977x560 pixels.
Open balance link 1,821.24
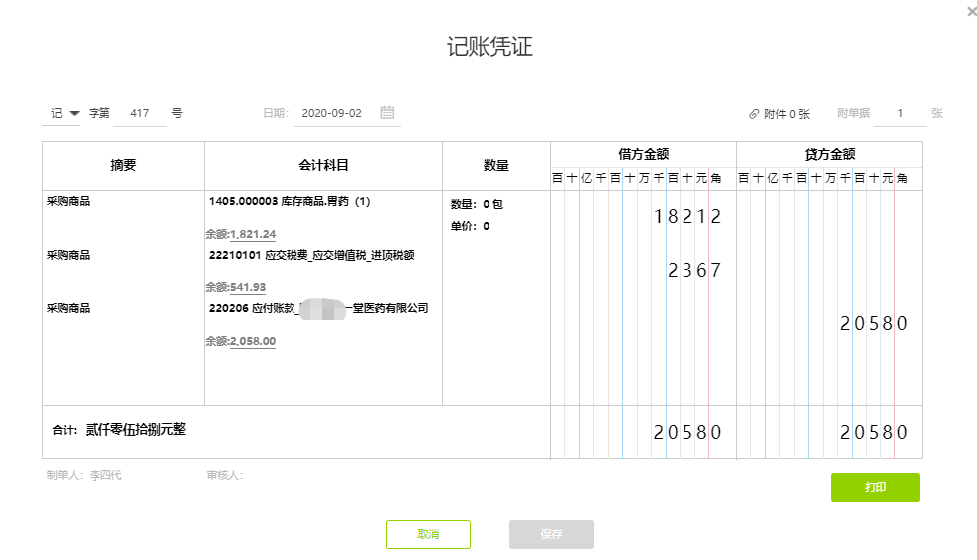pyautogui.click(x=253, y=234)
